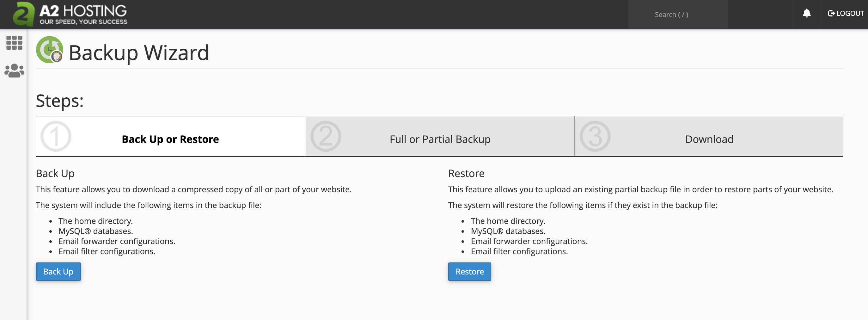Image resolution: width=868 pixels, height=320 pixels.
Task: Click the LOGOUT text link
Action: (850, 14)
